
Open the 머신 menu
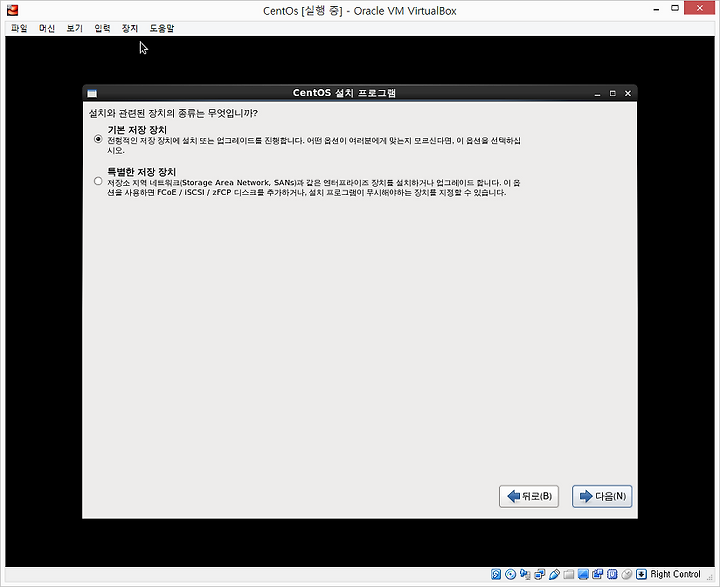pyautogui.click(x=47, y=28)
